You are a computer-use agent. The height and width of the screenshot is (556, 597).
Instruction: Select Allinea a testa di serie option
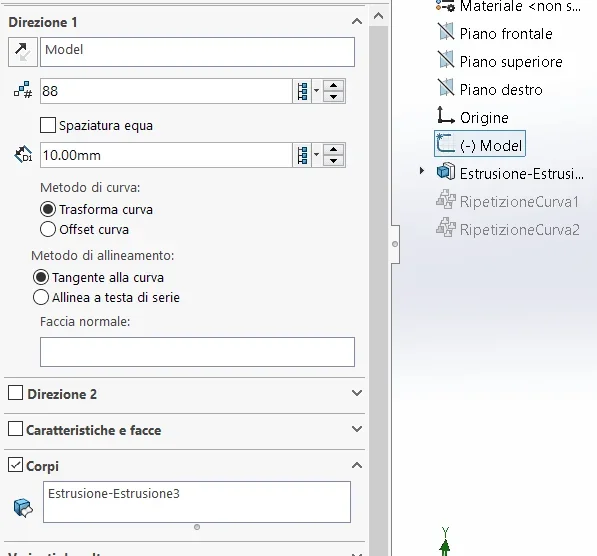tap(41, 297)
